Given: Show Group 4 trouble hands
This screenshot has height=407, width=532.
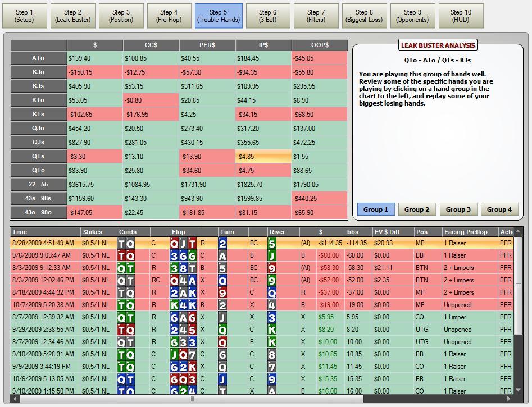Looking at the screenshot, I should point(499,209).
